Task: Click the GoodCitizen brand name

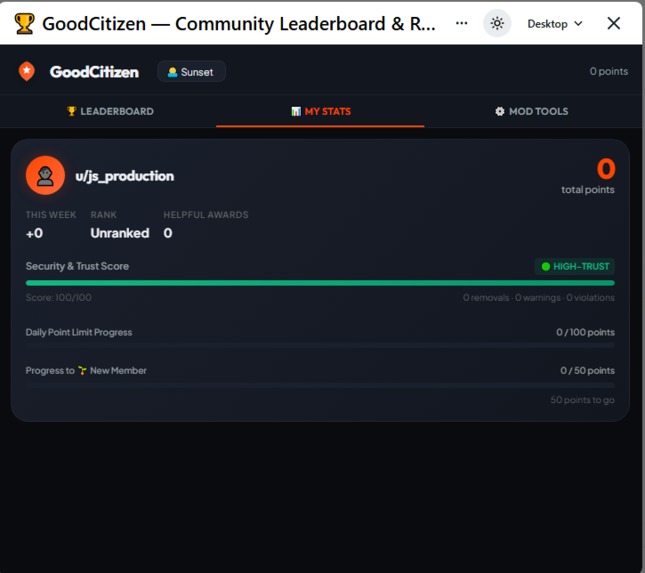Action: click(x=94, y=72)
